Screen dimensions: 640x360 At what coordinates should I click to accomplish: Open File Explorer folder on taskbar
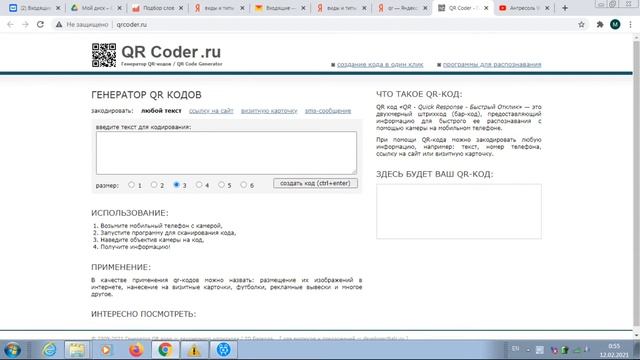point(77,350)
